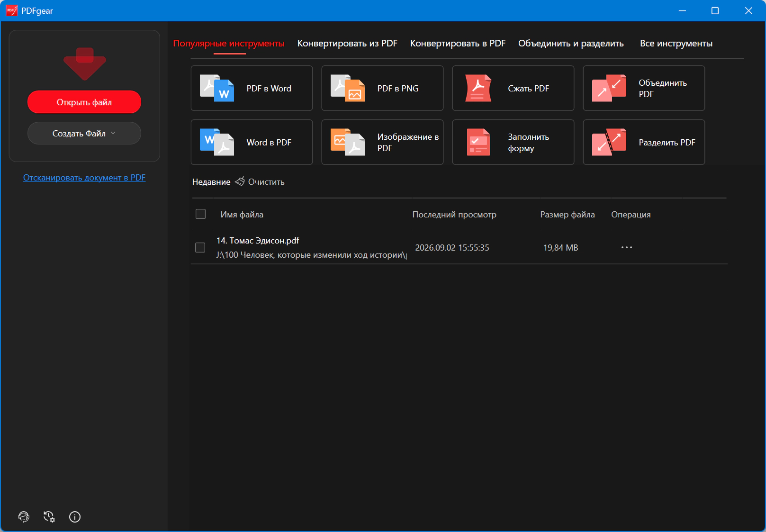Choose the Word в PDF converter
Screen dimensions: 766x532
(252, 142)
